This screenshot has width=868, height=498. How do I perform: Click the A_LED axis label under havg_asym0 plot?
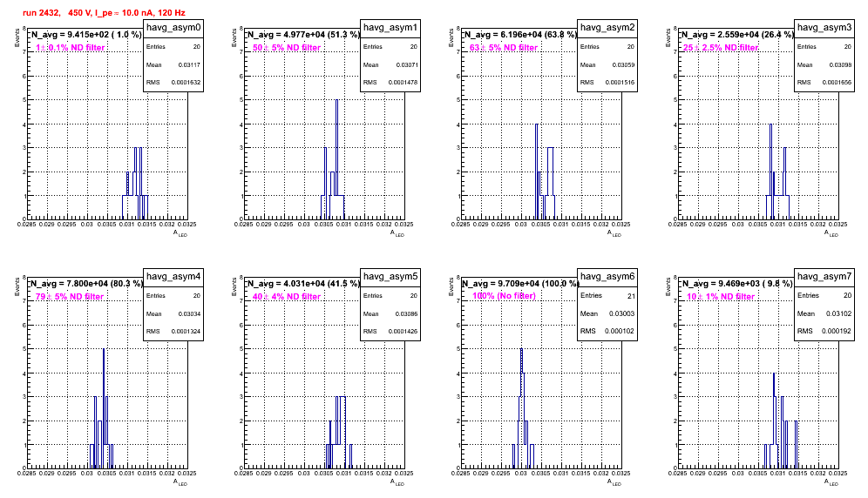tap(181, 233)
